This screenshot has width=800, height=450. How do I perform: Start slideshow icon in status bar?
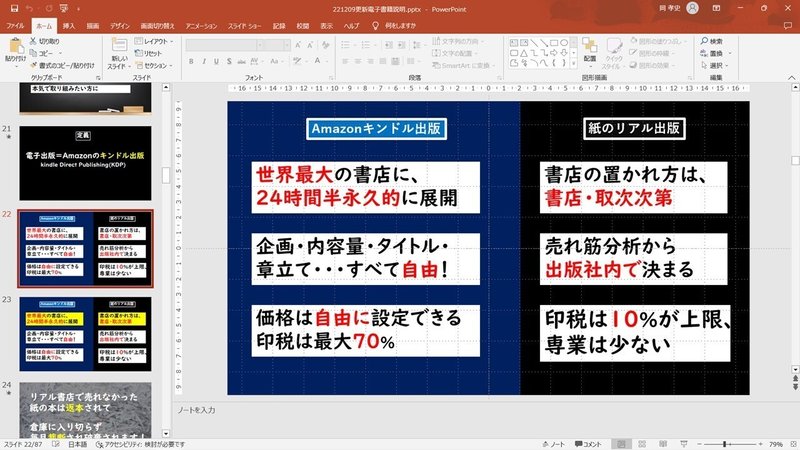[684, 444]
